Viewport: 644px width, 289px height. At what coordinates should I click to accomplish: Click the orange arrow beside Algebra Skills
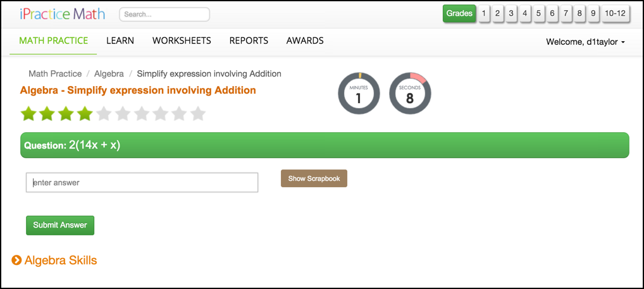click(16, 260)
